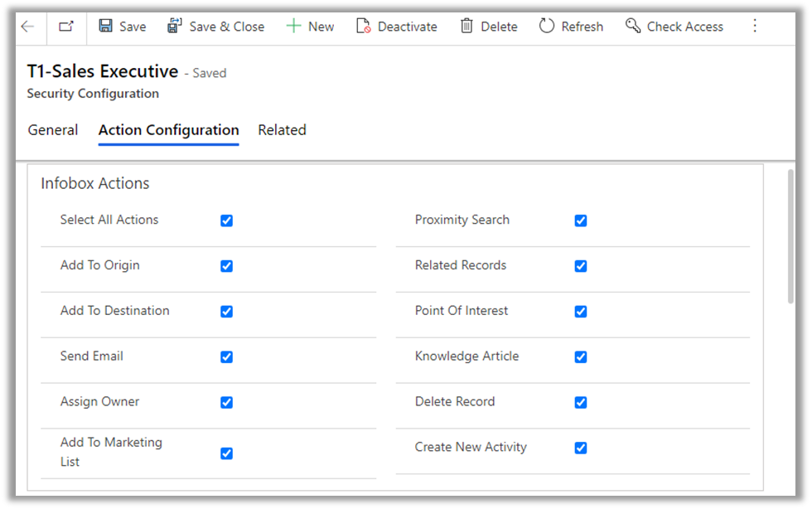The image size is (812, 509).
Task: Toggle the Send Email checkbox
Action: [226, 357]
